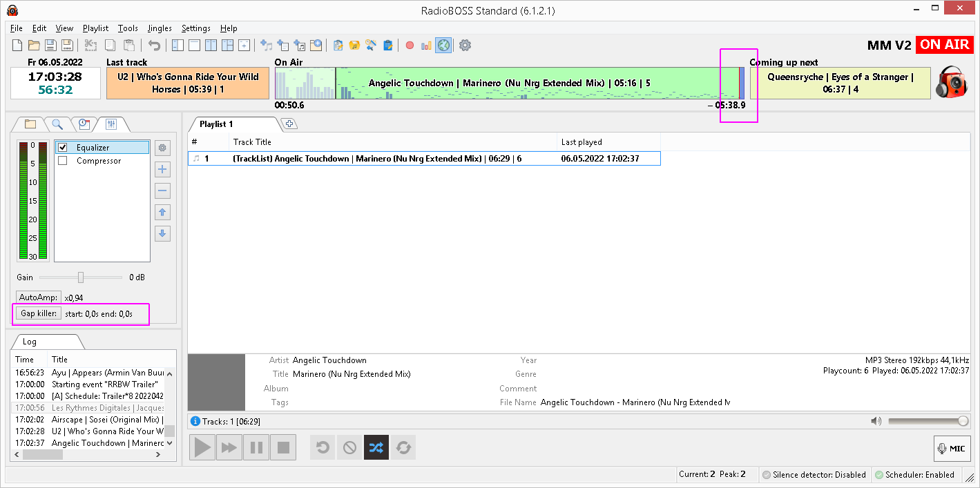This screenshot has width=980, height=488.
Task: Open the Jingles menu
Action: pos(160,28)
